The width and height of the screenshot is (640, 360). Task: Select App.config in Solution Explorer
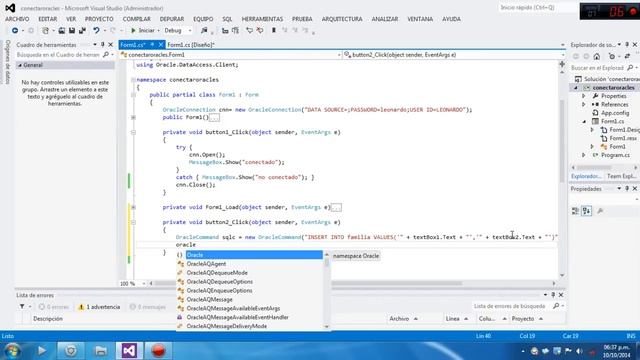point(614,113)
